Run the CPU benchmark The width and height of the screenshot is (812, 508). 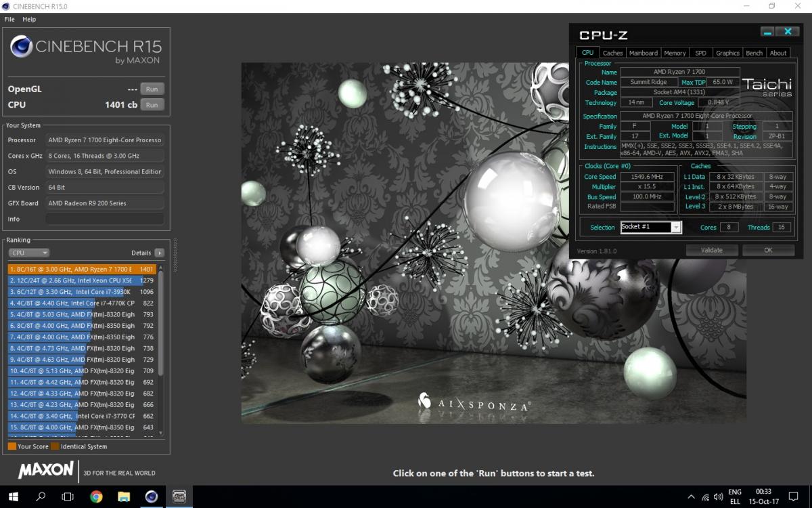[x=152, y=105]
